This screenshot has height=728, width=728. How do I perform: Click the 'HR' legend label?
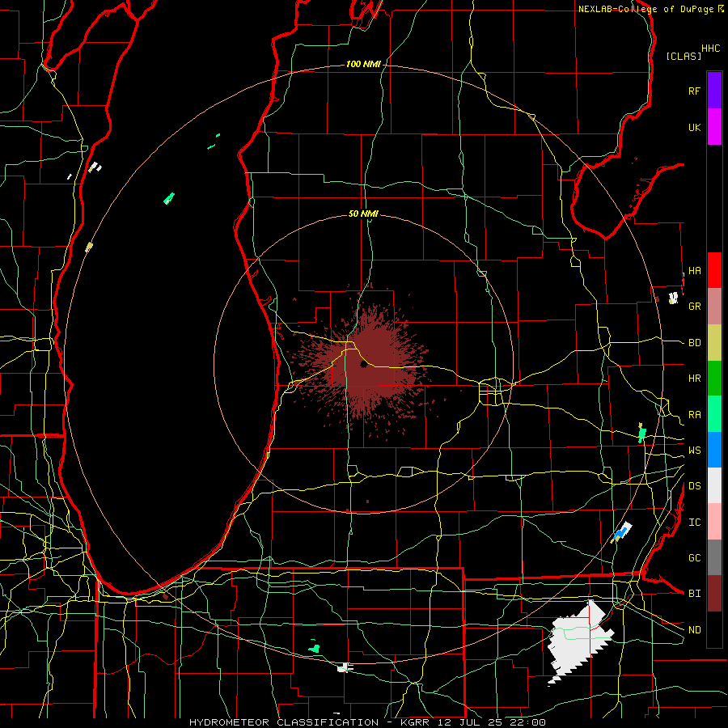[695, 379]
